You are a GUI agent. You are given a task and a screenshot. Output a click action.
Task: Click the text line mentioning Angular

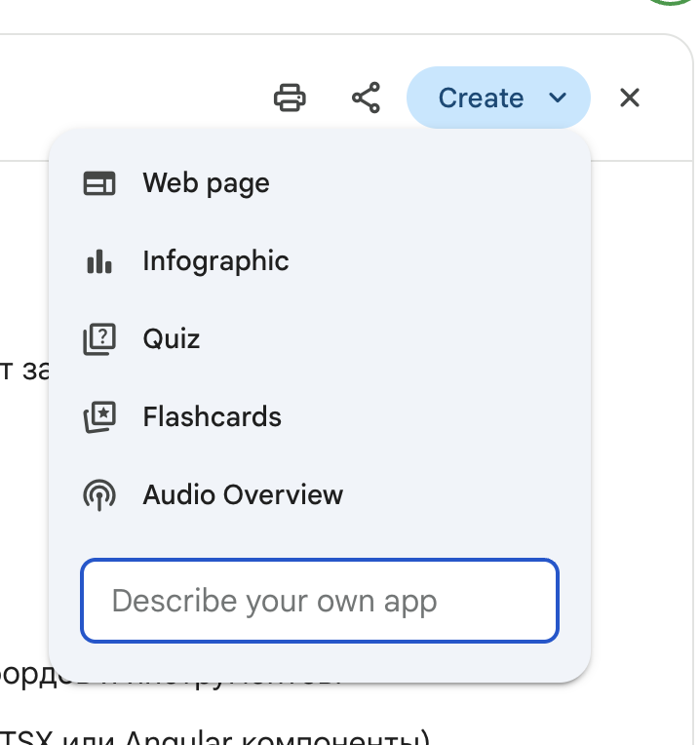214,736
